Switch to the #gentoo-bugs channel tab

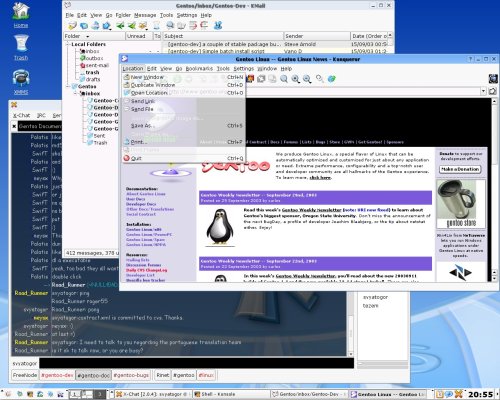pyautogui.click(x=131, y=375)
